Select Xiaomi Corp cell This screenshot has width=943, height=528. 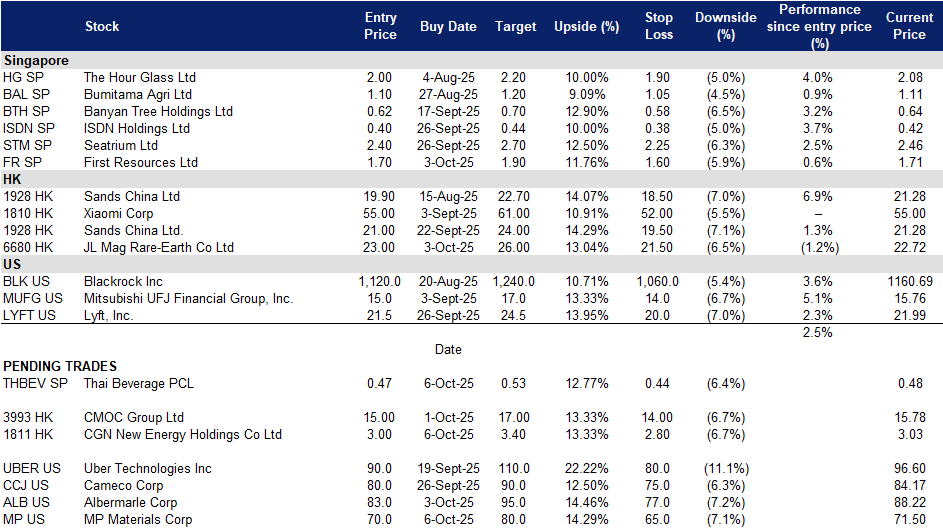[x=118, y=213]
